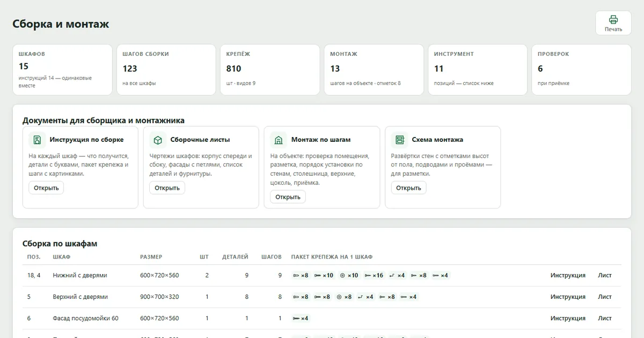This screenshot has width=644, height=338.
Task: Select the ШАГОВ СБОРКИ card showing 123
Action: pos(166,70)
